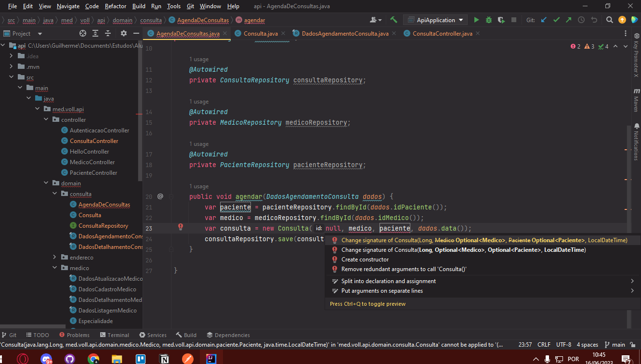Click the user account icon in toolbar
Image resolution: width=641 pixels, height=364 pixels.
[x=376, y=20]
